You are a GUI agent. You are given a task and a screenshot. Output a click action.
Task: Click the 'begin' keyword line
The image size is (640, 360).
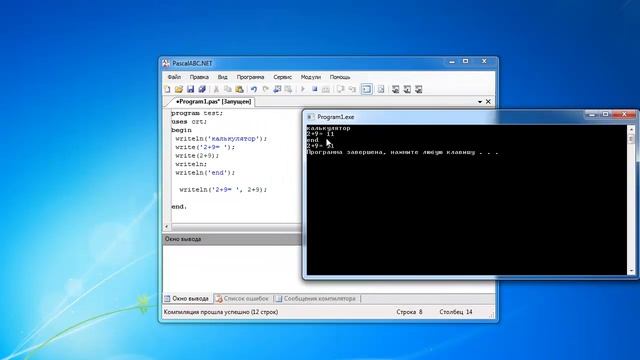click(181, 130)
